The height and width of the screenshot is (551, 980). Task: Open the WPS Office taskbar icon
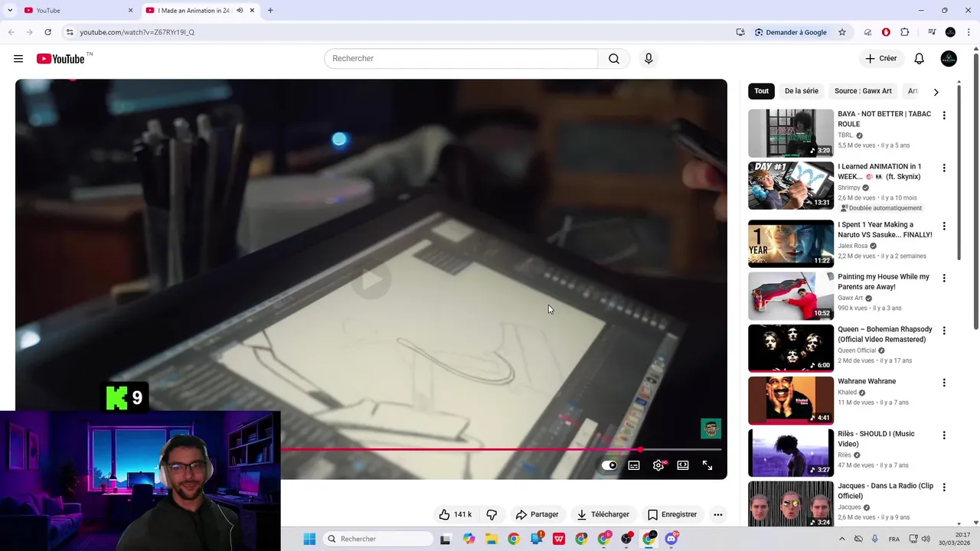point(559,539)
